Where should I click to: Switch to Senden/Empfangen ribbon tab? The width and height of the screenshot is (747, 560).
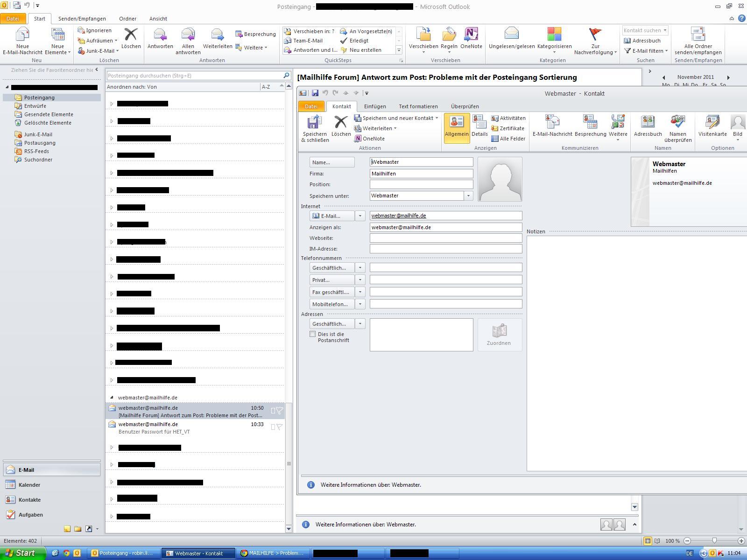(x=82, y=19)
